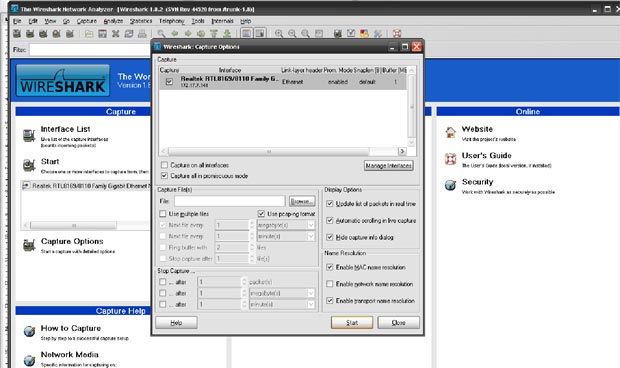Click the go back arrow icon
The height and width of the screenshot is (368, 620).
click(174, 34)
